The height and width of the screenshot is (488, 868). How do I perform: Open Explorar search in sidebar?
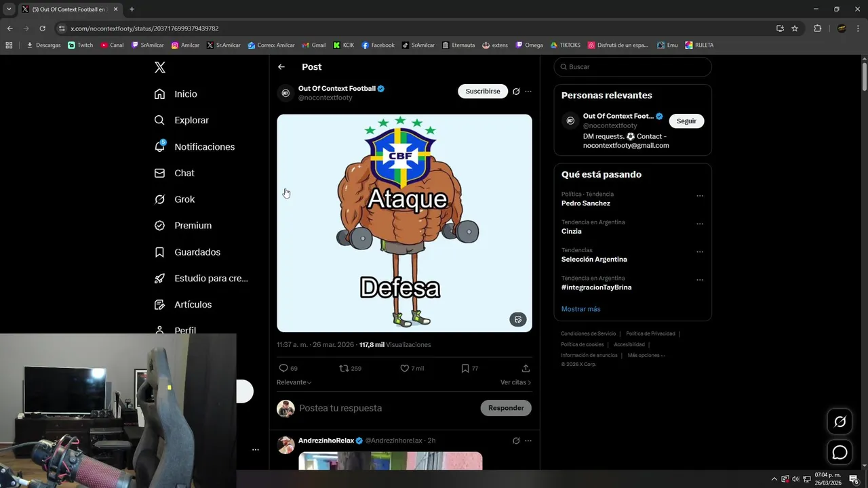pyautogui.click(x=181, y=120)
